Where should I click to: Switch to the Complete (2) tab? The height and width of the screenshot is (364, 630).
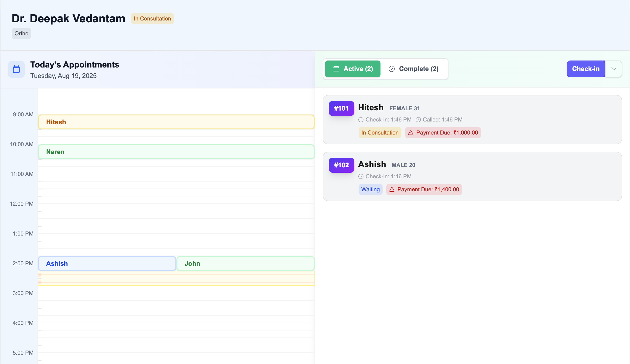pos(414,69)
